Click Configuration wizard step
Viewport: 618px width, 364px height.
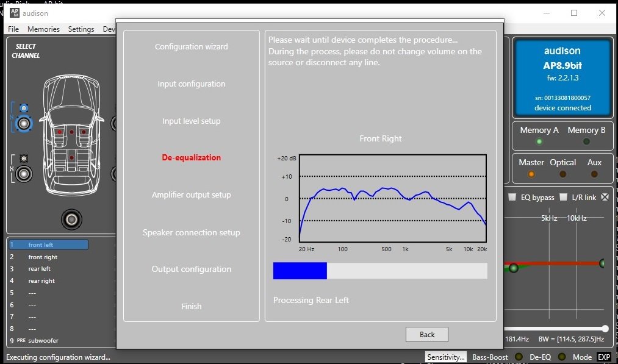[191, 46]
